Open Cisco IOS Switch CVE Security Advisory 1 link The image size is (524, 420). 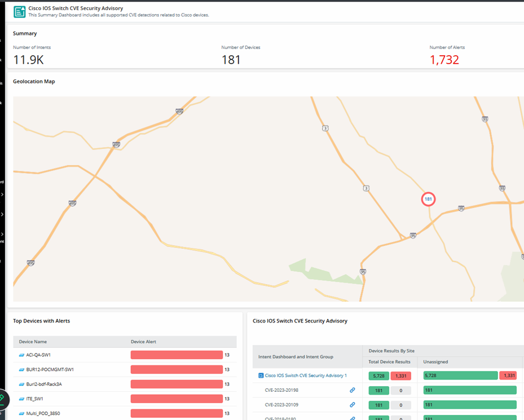(x=306, y=375)
